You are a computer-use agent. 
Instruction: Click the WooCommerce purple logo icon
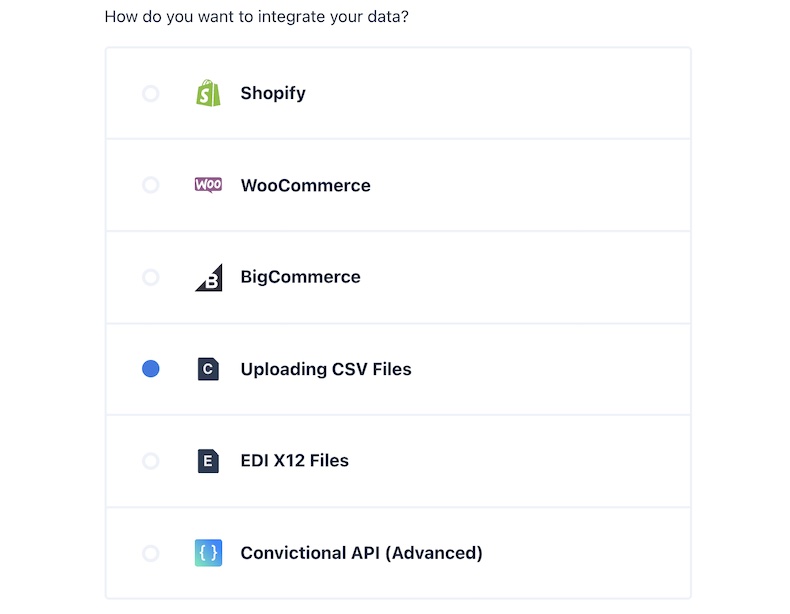click(x=208, y=185)
